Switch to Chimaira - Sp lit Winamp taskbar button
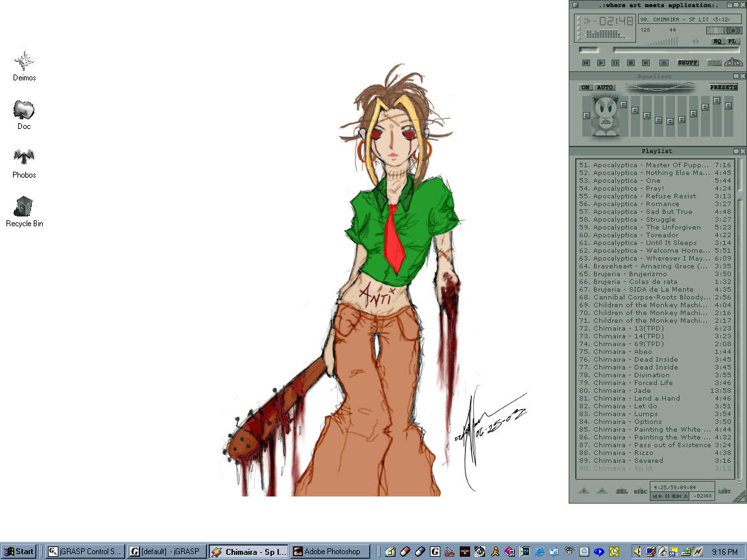Viewport: 747px width, 560px height. click(249, 552)
